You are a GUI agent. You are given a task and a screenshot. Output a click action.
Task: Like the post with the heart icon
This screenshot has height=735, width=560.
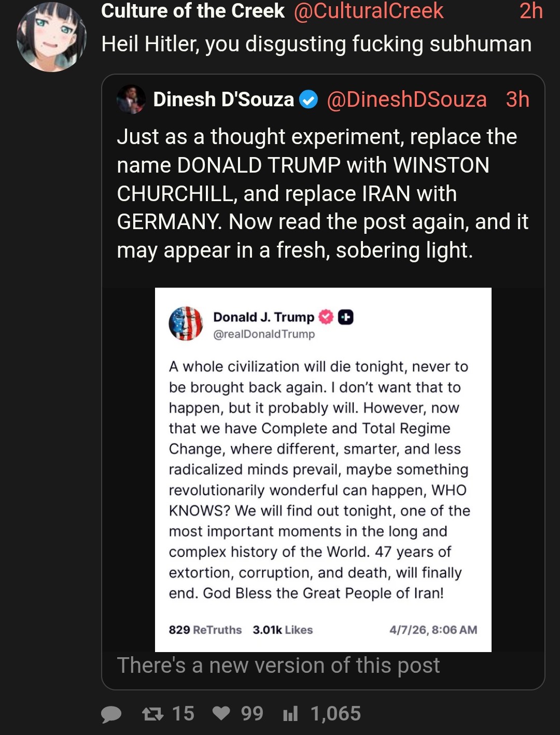click(221, 714)
